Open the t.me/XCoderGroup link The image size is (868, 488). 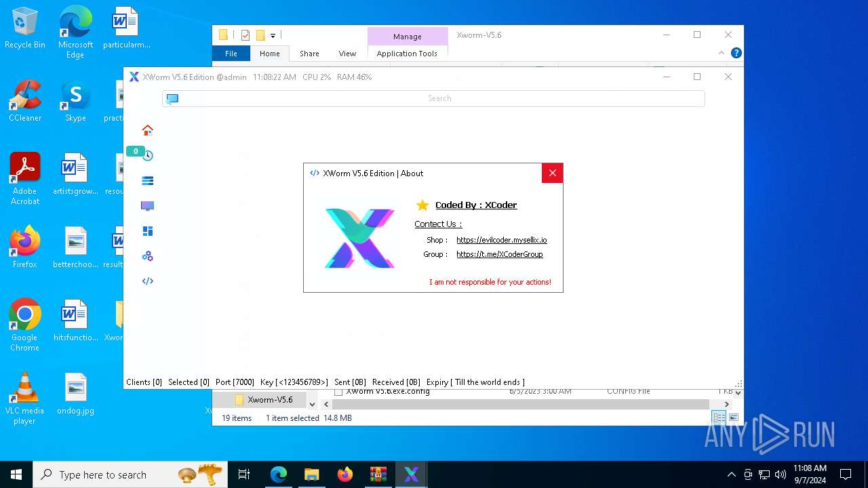pyautogui.click(x=499, y=254)
